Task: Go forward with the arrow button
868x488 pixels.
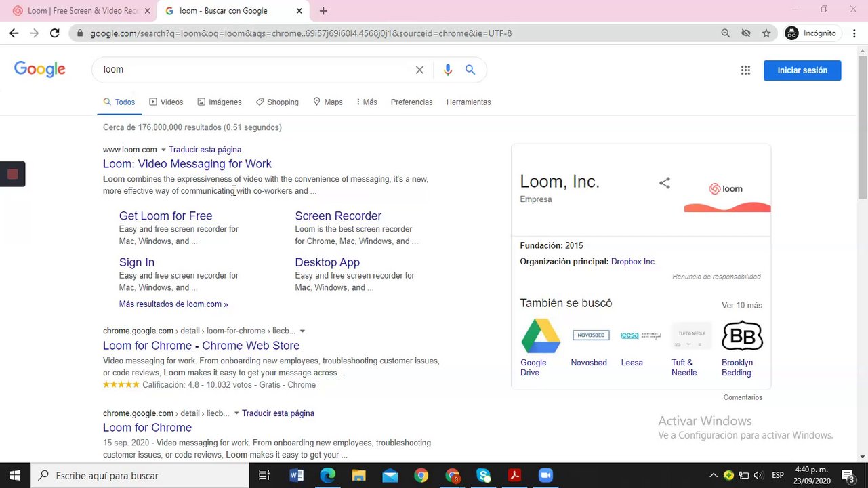Action: pos(34,33)
